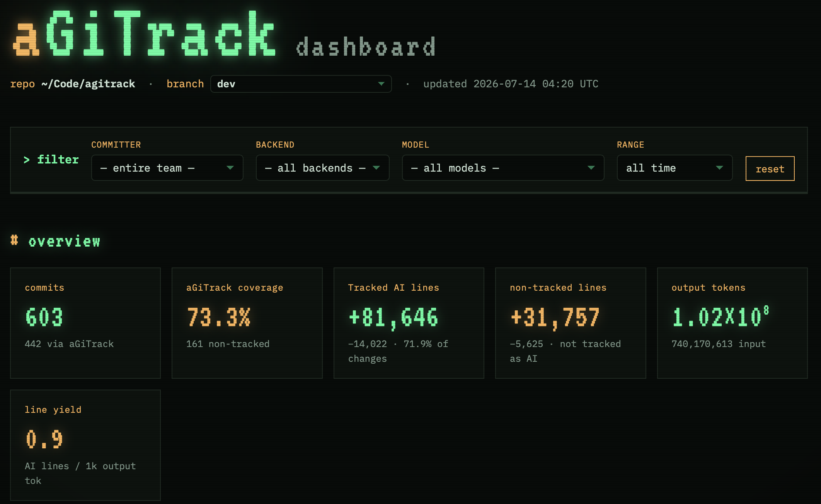Click 'AI lines / 1k output tok' subtext

pos(80,473)
